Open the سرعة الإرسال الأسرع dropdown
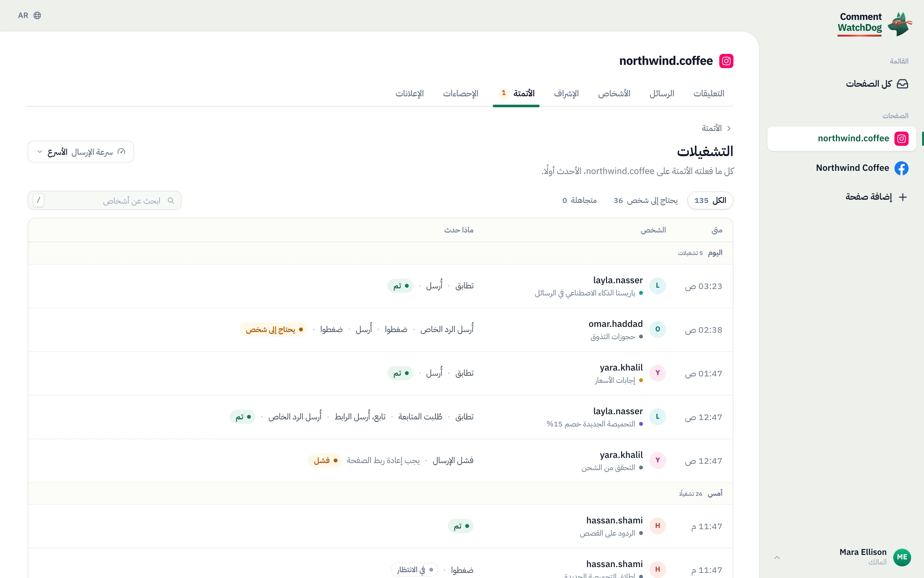This screenshot has height=578, width=924. (81, 152)
